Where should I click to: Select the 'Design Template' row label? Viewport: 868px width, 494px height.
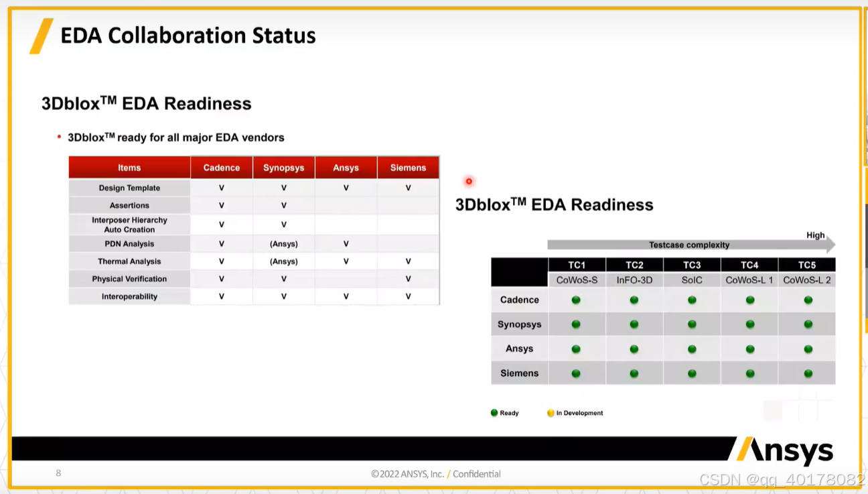[x=129, y=188]
